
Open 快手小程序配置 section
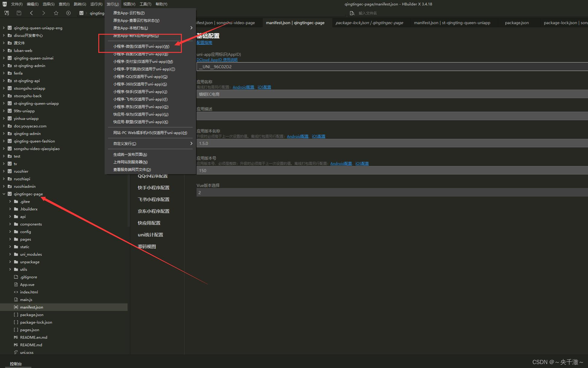click(x=153, y=188)
